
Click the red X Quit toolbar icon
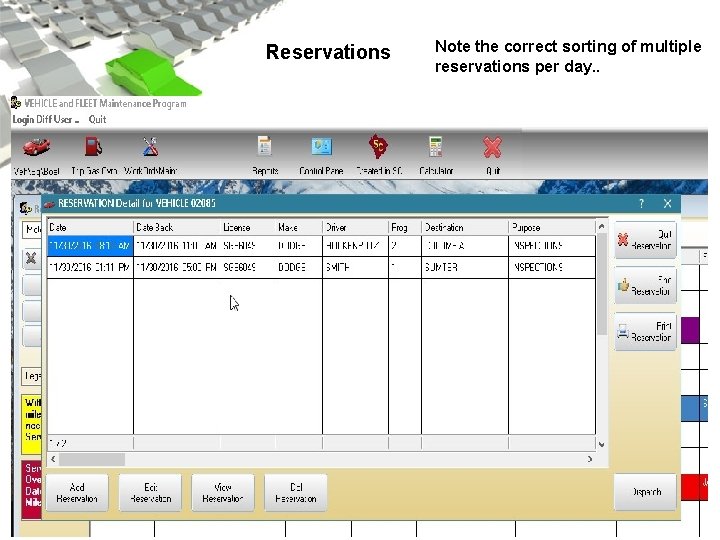point(492,147)
